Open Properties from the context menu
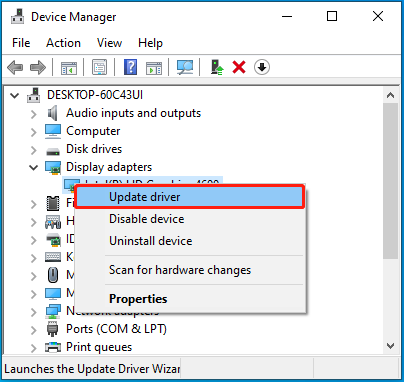The width and height of the screenshot is (404, 382). (x=190, y=299)
